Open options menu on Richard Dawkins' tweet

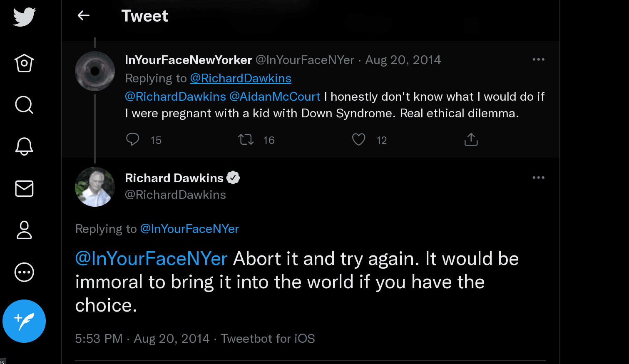click(538, 178)
